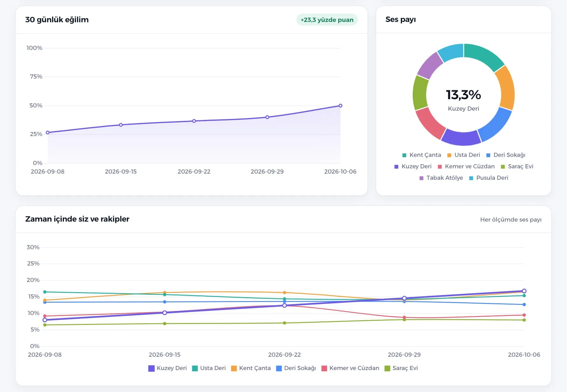Viewport: 567px width, 392px height.
Task: Toggle Deri Sokağı series in bottom legend
Action: pos(296,368)
